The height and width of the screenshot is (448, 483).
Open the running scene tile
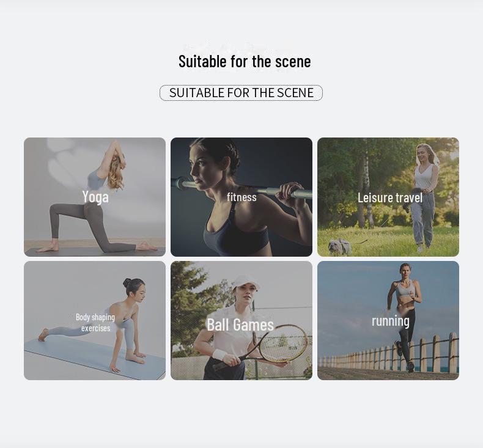(388, 320)
